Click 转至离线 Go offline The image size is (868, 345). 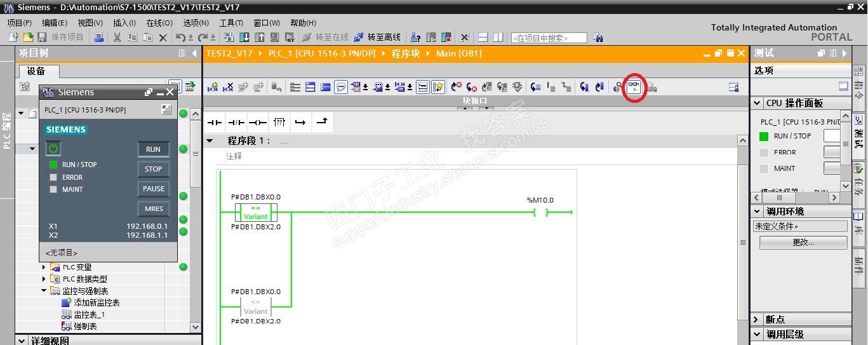[x=377, y=37]
